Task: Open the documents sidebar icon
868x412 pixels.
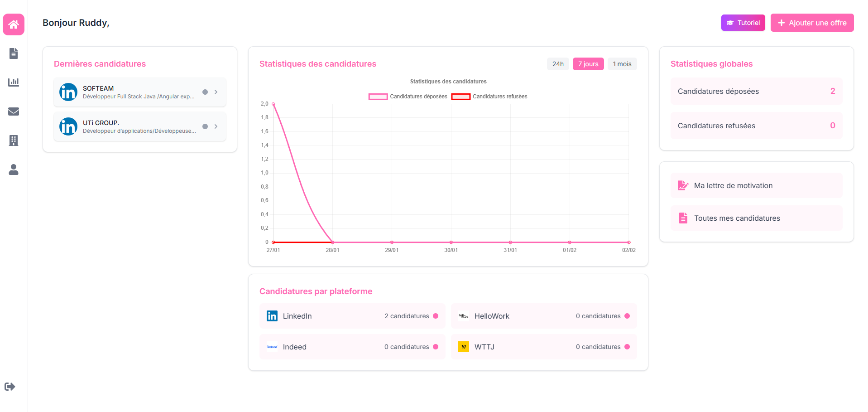Action: coord(13,53)
